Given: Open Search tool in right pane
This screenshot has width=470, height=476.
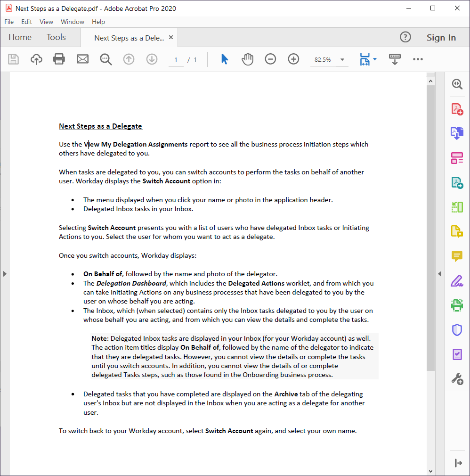Looking at the screenshot, I should tap(457, 84).
